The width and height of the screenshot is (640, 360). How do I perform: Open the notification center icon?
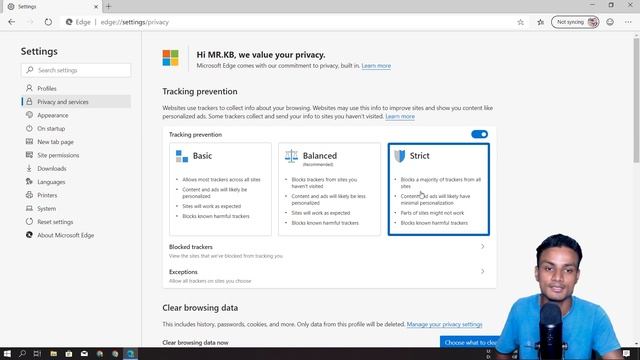coord(627,354)
